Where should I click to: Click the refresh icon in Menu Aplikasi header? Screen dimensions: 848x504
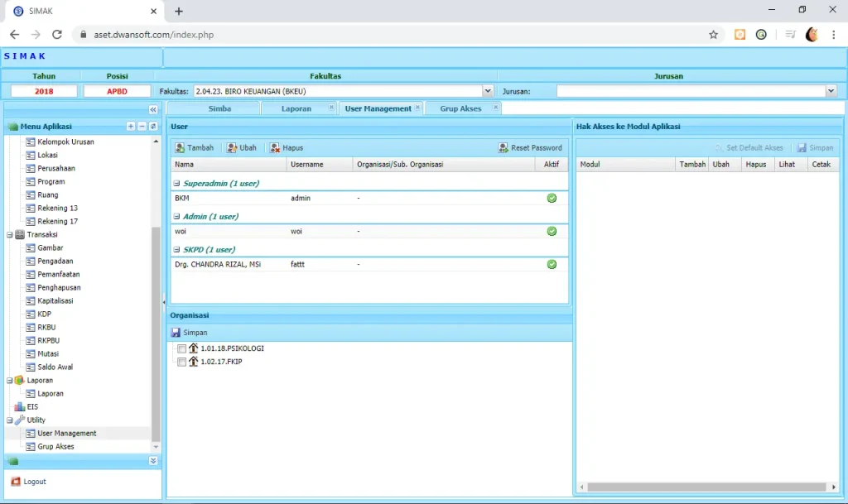pos(153,126)
